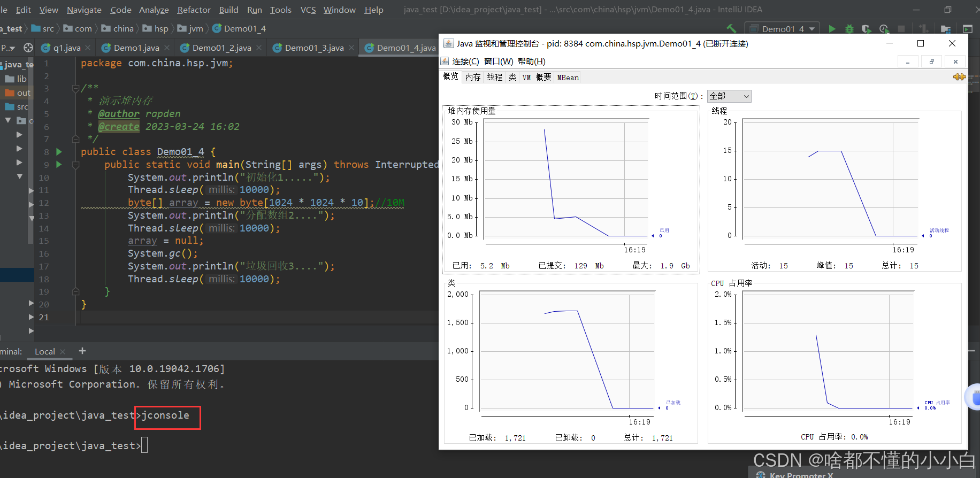This screenshot has width=980, height=478.
Task: Switch to JConsole 线程 tab
Action: coord(495,77)
